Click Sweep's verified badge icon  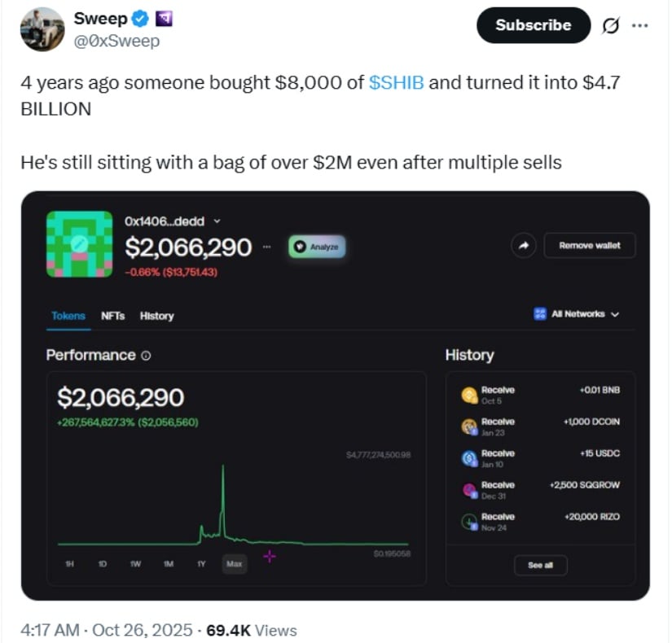[141, 19]
